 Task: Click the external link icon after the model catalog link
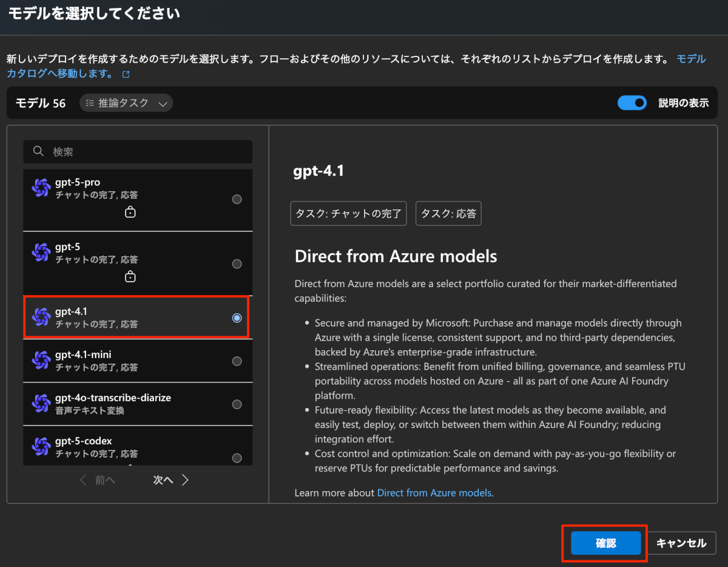(x=126, y=75)
